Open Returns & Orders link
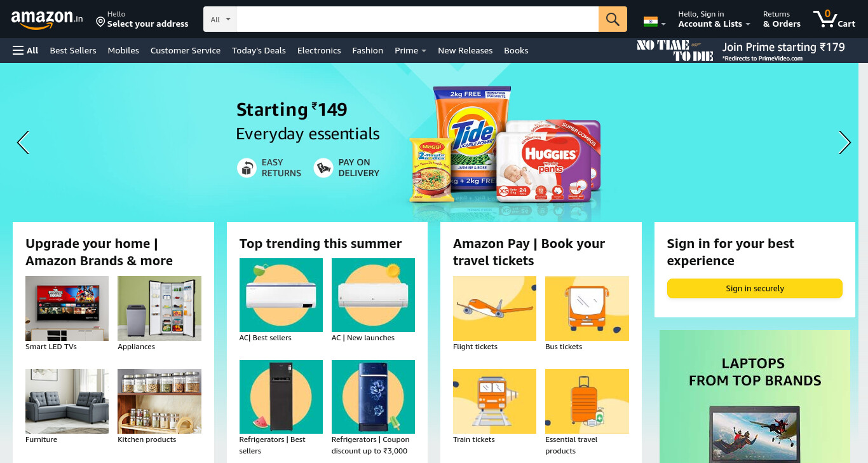 click(x=782, y=19)
